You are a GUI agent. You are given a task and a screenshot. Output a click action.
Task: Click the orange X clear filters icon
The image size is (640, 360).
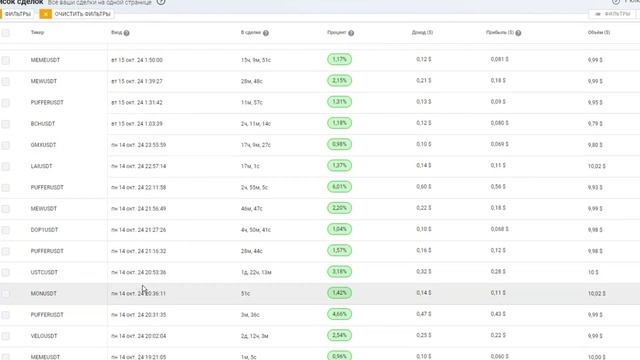(x=46, y=14)
